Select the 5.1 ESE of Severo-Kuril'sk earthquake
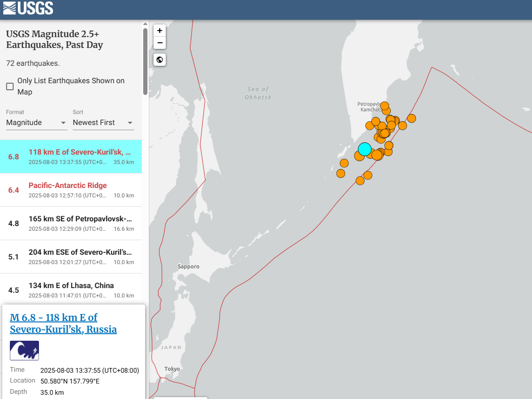This screenshot has height=399, width=532. (70, 257)
